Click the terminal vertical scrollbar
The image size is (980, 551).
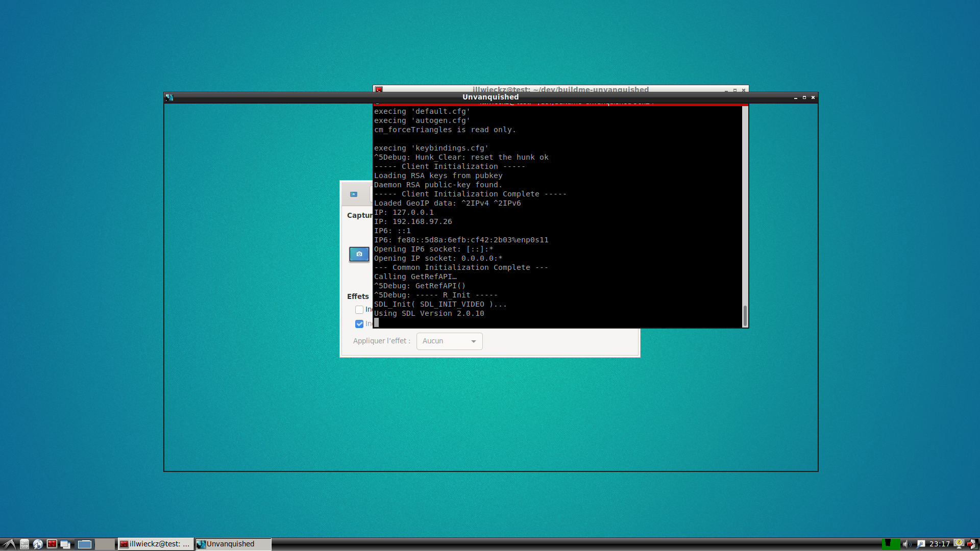pyautogui.click(x=745, y=214)
